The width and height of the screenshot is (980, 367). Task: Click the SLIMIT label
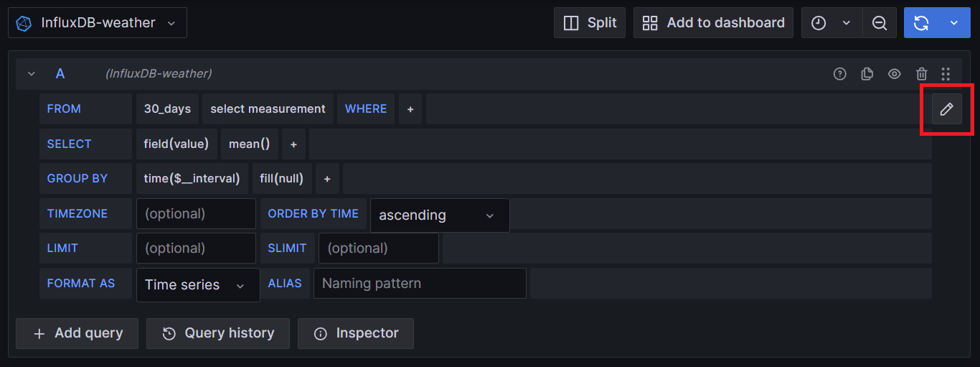tap(287, 248)
